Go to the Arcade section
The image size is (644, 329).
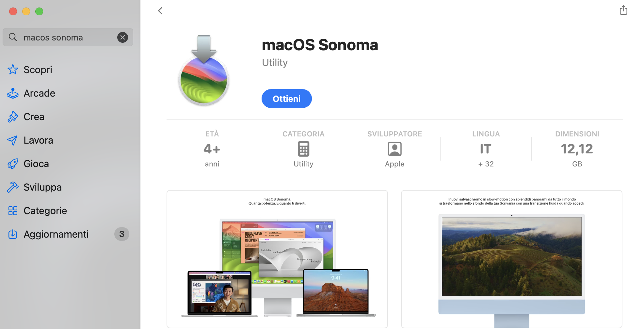tap(39, 93)
